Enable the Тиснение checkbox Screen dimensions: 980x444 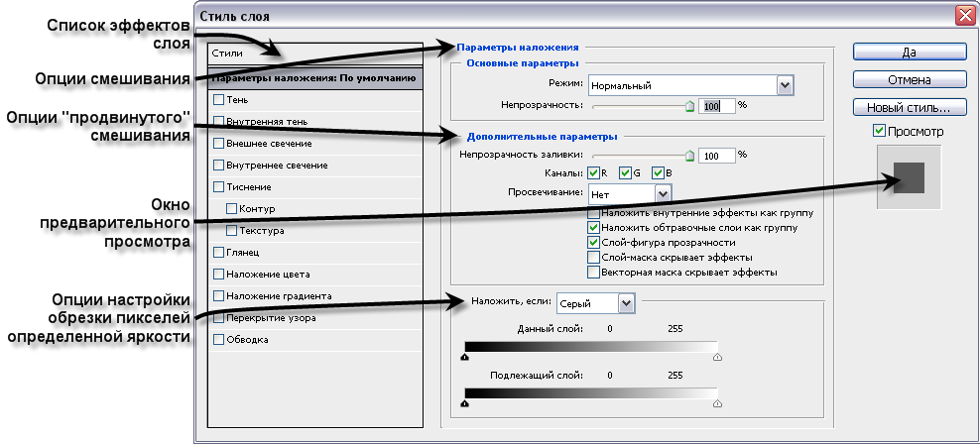218,186
